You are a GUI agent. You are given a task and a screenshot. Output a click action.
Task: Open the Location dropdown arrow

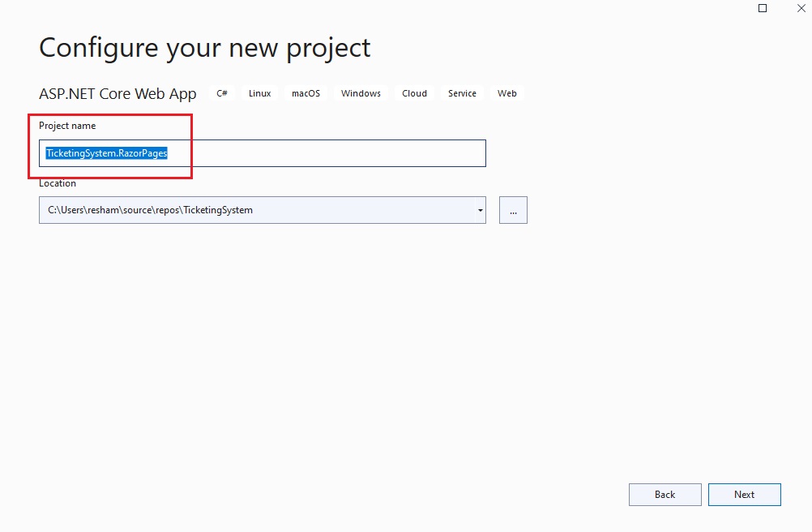[480, 210]
